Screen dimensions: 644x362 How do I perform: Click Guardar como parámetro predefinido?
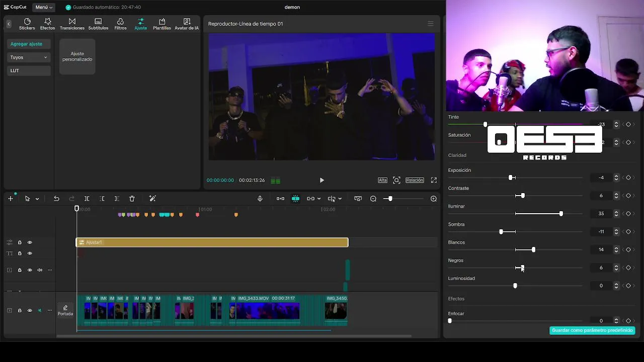pos(592,330)
